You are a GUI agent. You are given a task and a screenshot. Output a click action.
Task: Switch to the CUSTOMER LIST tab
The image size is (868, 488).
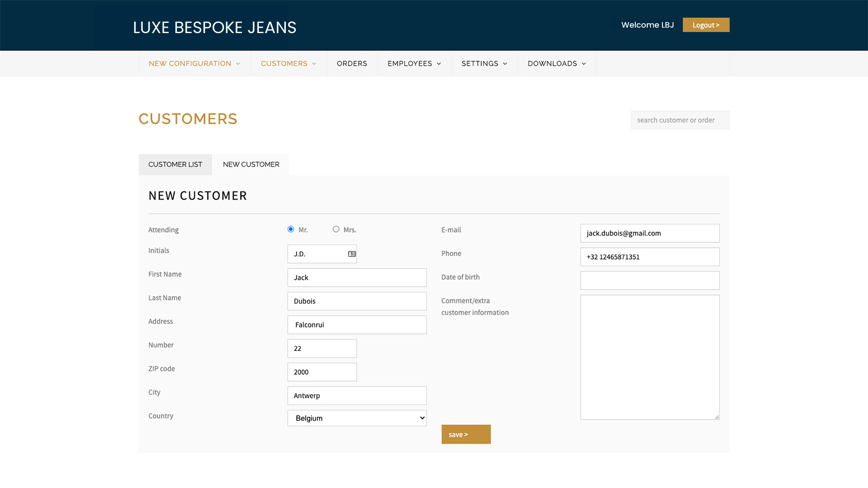point(175,164)
